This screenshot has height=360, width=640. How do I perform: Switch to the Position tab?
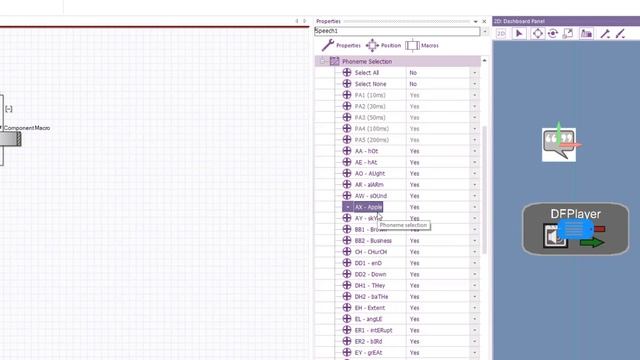(383, 45)
